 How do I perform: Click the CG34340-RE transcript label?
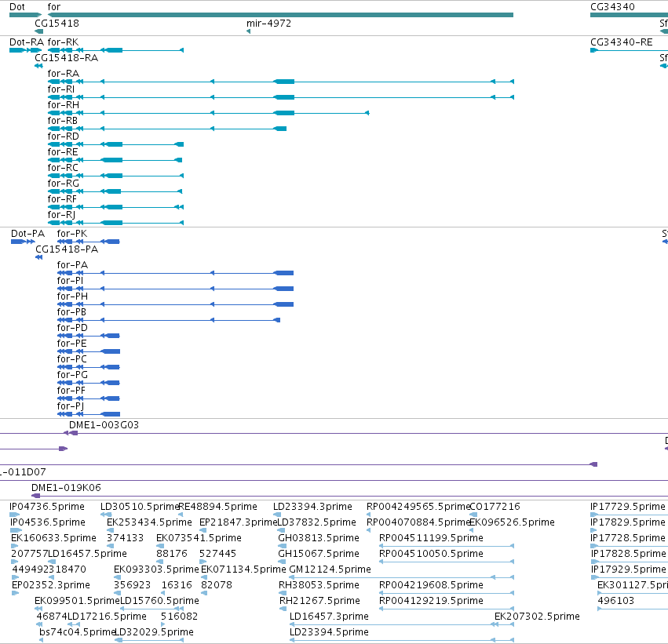[x=621, y=42]
